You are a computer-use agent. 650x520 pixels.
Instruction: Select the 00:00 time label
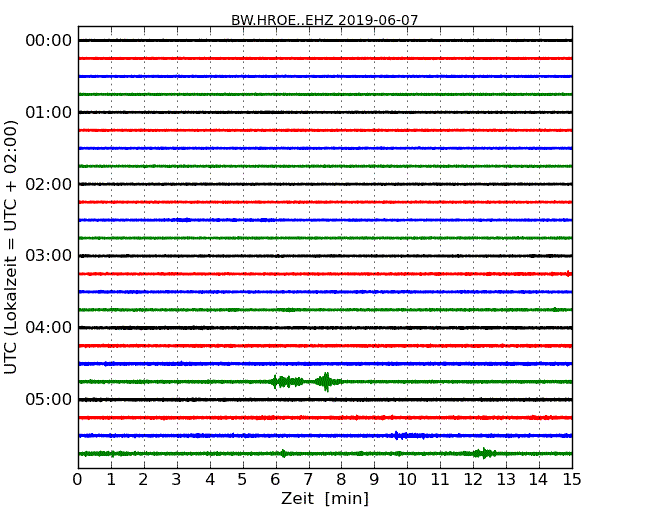[x=49, y=41]
